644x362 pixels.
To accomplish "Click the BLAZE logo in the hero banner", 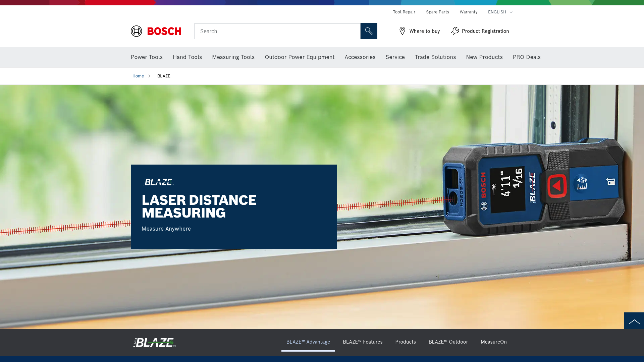I will 158,183.
